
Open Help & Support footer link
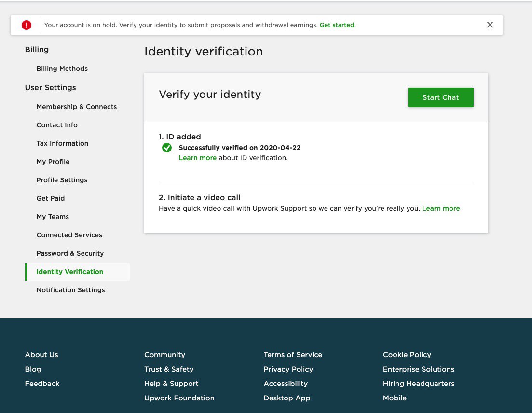point(171,384)
